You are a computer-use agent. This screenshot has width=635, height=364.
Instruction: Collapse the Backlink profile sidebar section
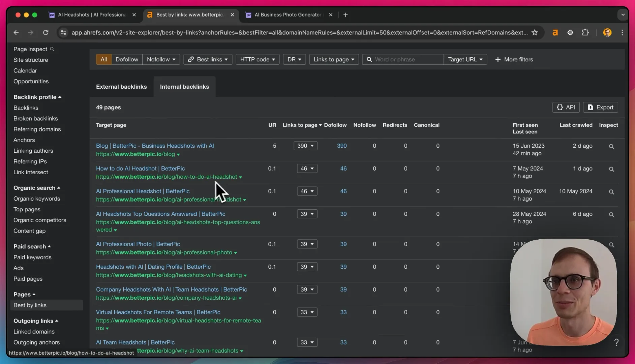pyautogui.click(x=37, y=97)
